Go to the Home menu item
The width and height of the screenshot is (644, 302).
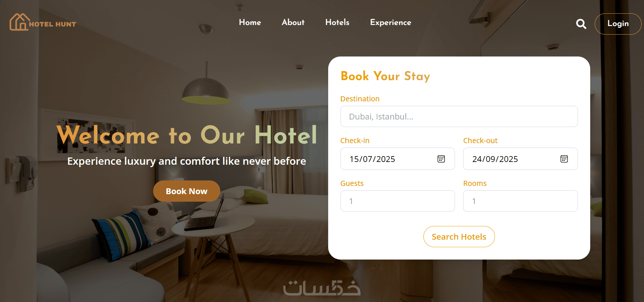click(250, 22)
